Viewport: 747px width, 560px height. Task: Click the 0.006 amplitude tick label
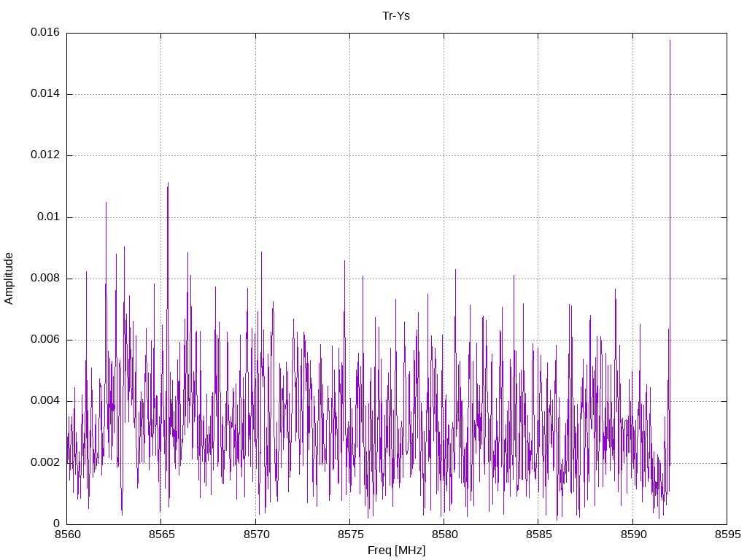pyautogui.click(x=44, y=340)
